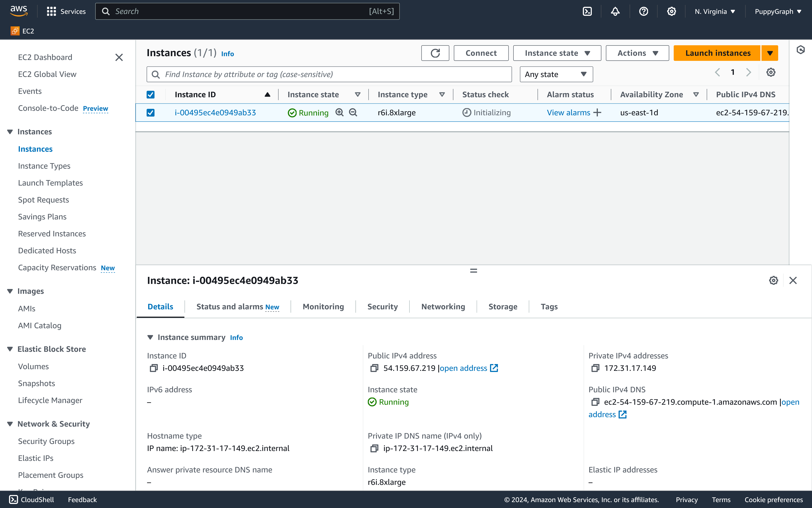Open the help question mark icon
This screenshot has height=508, width=812.
(x=643, y=11)
